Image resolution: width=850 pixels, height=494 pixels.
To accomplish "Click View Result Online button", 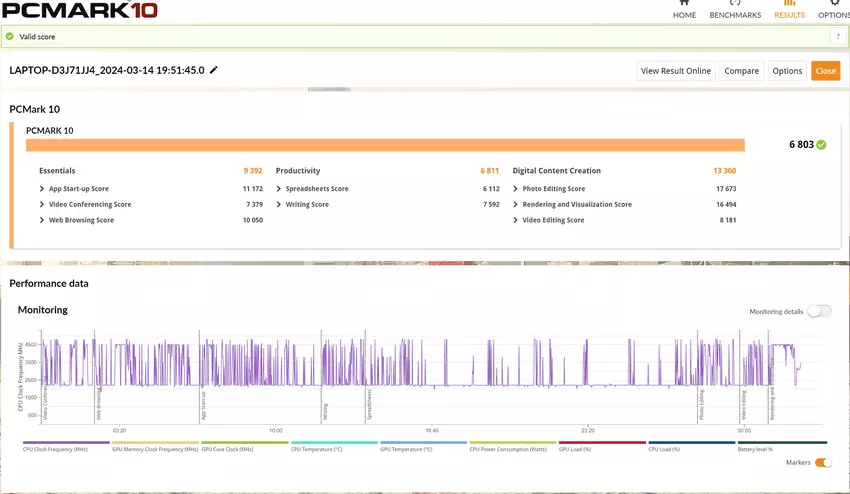I will [676, 71].
